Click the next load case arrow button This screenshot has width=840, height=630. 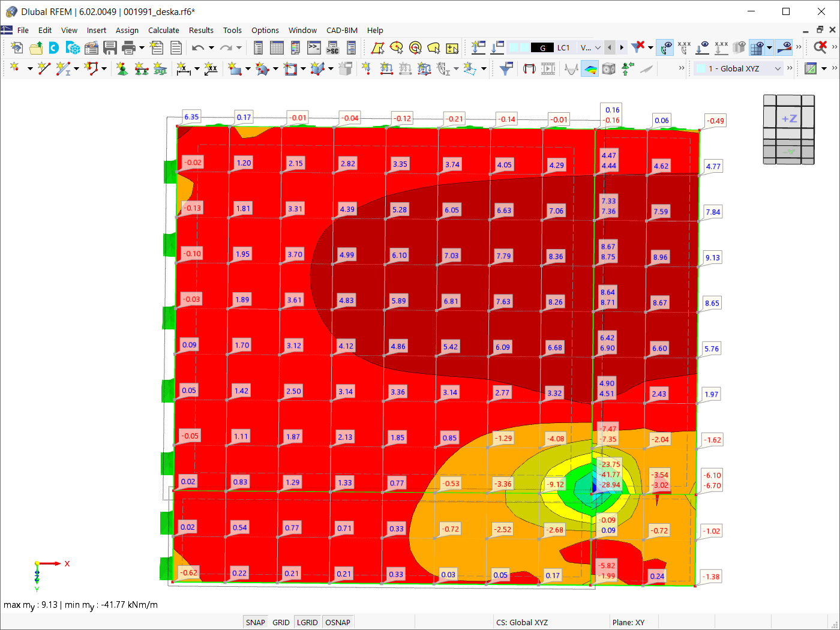pos(621,47)
